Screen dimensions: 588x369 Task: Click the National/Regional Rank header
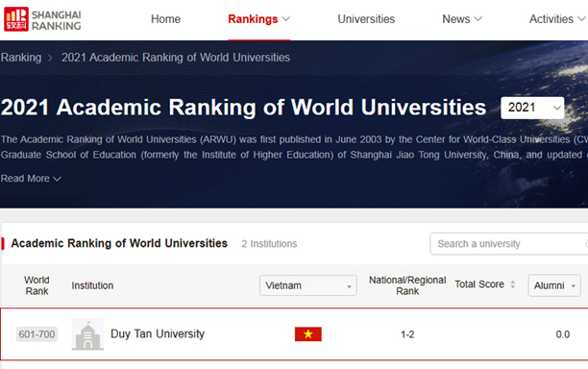tap(407, 285)
